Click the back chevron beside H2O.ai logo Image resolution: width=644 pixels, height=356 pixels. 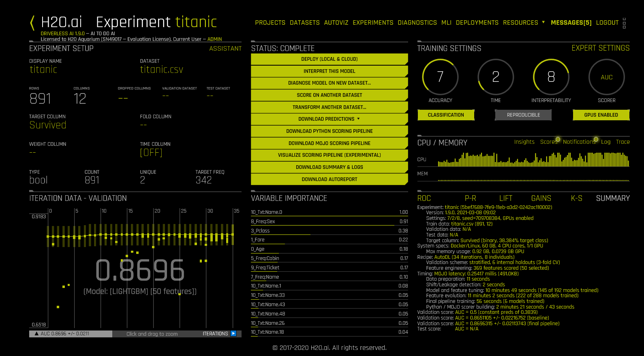pyautogui.click(x=32, y=23)
